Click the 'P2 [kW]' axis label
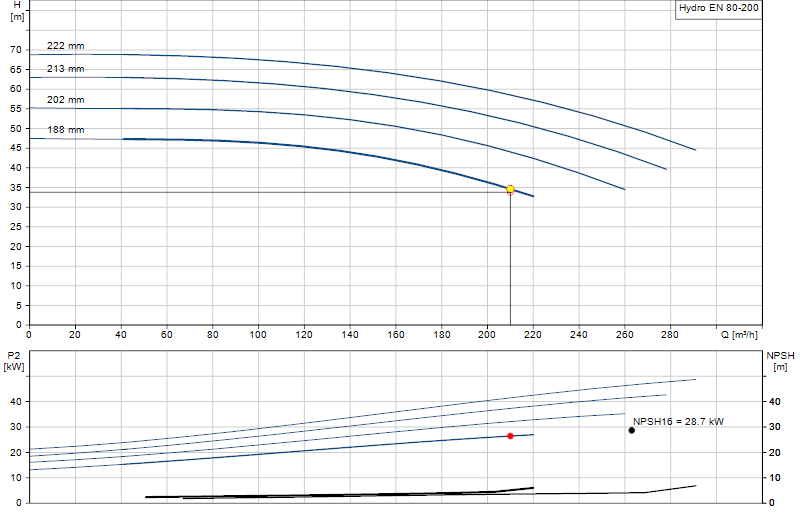This screenshot has width=800, height=520. pyautogui.click(x=14, y=361)
